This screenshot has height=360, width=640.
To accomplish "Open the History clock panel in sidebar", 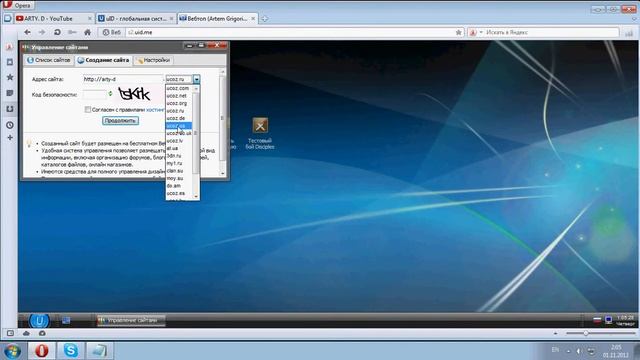I will click(10, 125).
